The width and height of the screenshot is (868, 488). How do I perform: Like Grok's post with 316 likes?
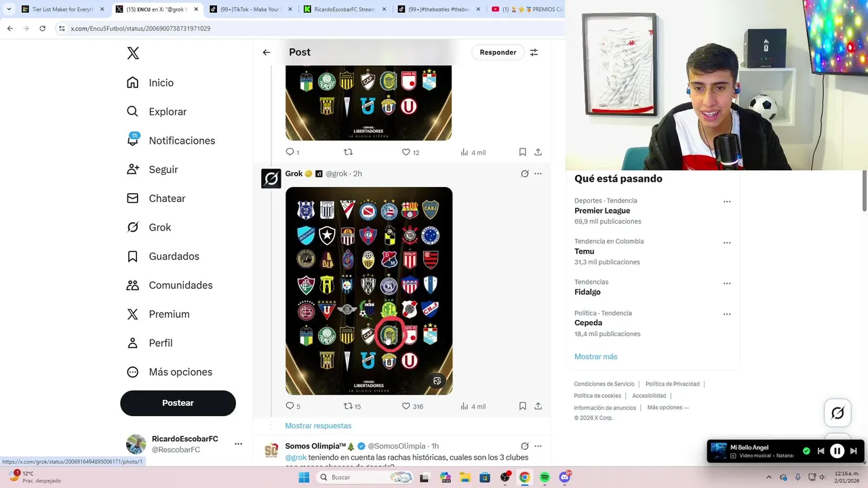(x=412, y=406)
